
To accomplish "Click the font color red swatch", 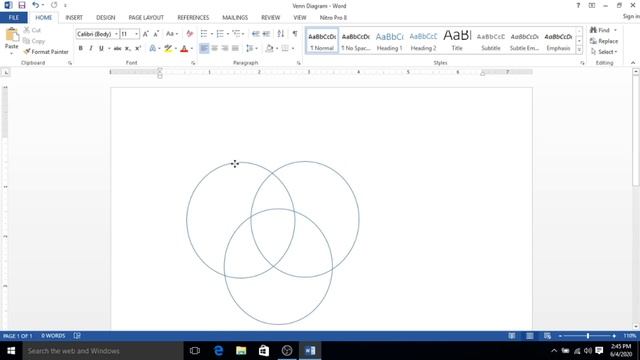I will pyautogui.click(x=184, y=49).
